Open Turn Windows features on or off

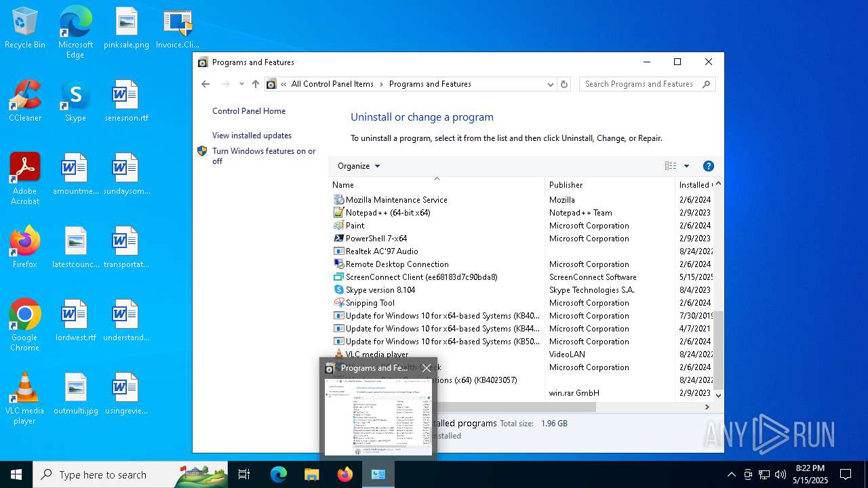[x=264, y=156]
